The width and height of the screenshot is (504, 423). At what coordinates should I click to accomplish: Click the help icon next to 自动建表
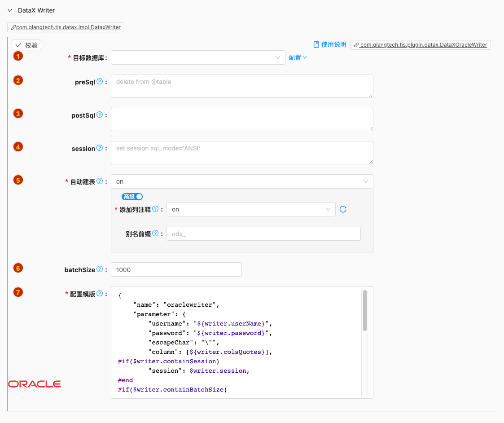point(100,181)
